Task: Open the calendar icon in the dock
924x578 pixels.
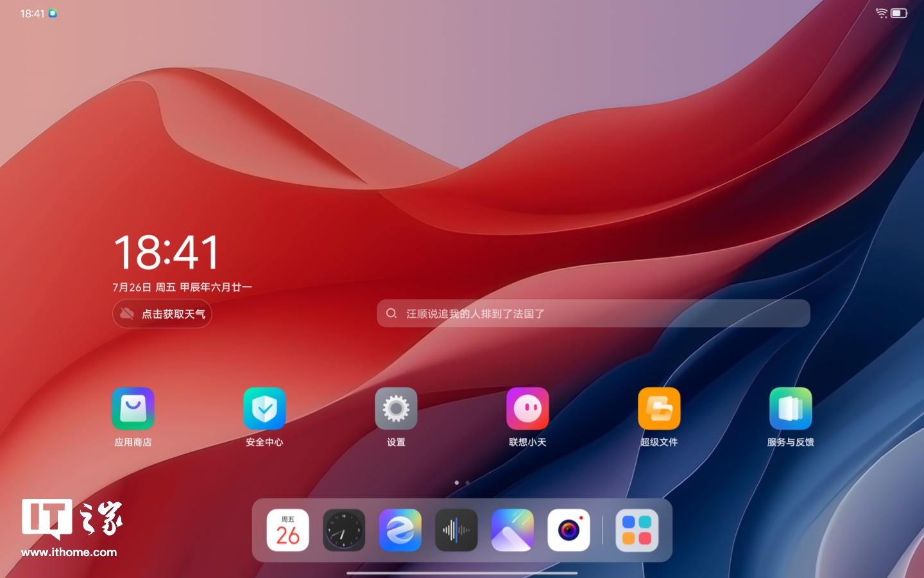Action: pos(287,530)
